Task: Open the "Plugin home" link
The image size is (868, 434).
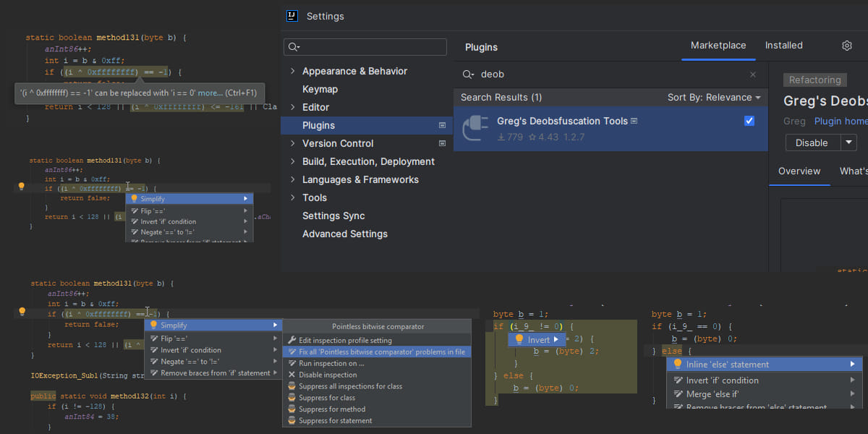Action: tap(840, 121)
